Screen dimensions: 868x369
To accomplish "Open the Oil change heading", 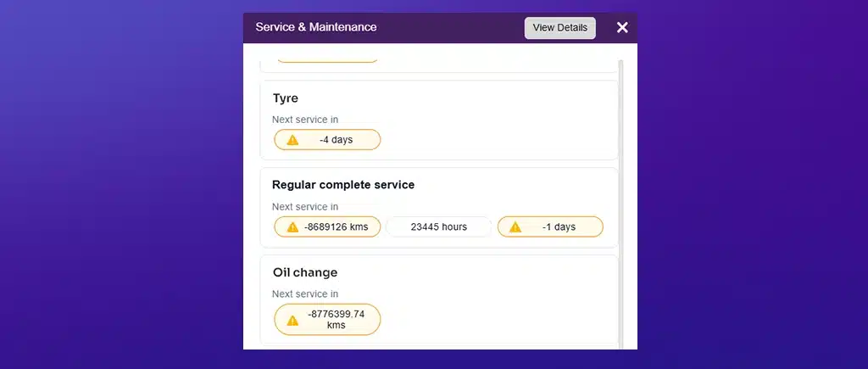I will coord(305,273).
